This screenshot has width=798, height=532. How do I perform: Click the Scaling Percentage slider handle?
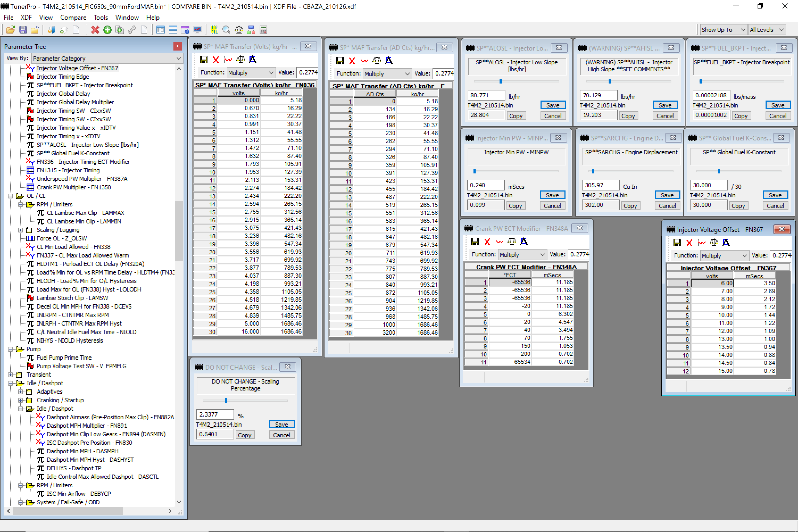click(x=226, y=400)
